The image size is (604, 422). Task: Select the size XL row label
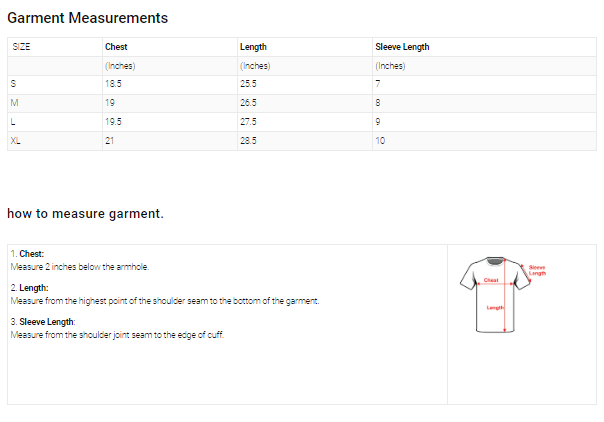15,141
